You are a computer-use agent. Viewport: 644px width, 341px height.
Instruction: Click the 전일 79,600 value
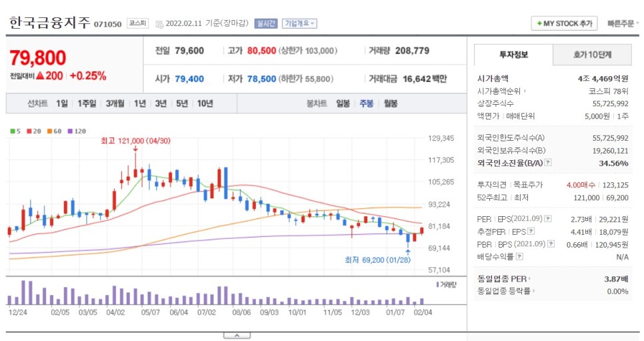tap(189, 51)
